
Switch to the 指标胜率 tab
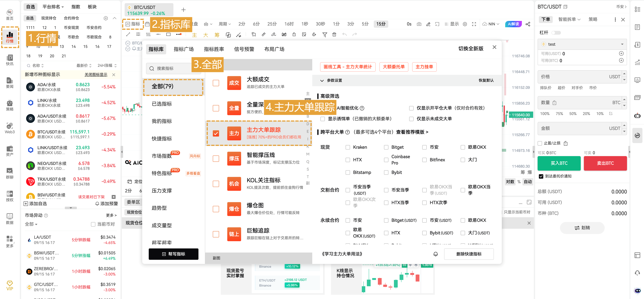[x=214, y=49]
